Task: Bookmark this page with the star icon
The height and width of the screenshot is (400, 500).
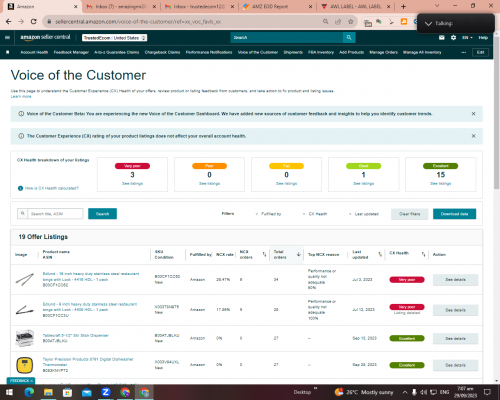Action: click(x=350, y=22)
